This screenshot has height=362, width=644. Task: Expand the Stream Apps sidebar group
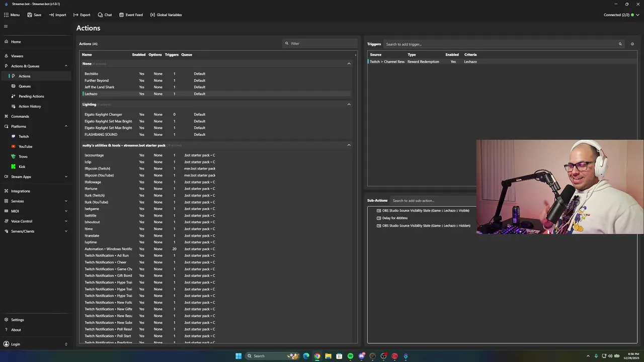[66, 176]
